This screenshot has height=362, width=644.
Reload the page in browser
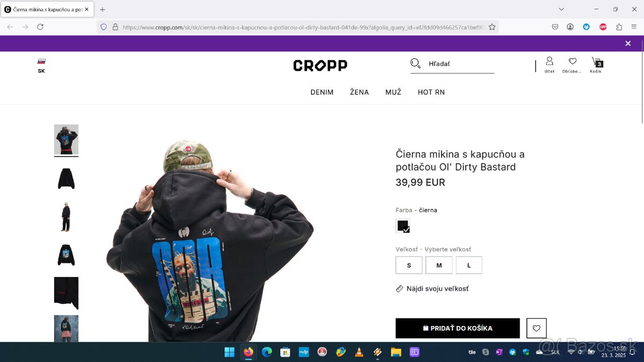(40, 27)
